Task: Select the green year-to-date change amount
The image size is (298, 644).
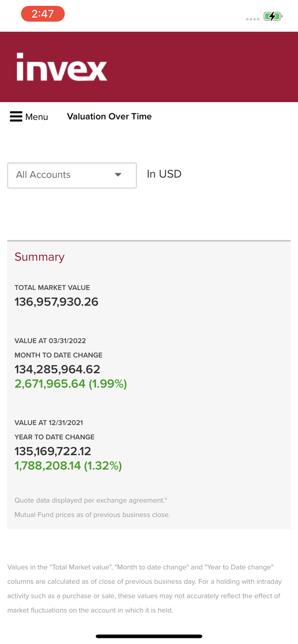Action: 68,465
